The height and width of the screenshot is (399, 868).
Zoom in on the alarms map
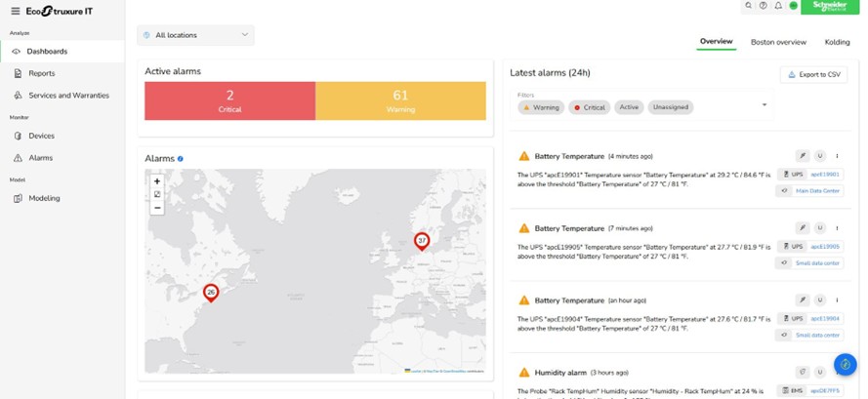click(x=157, y=181)
